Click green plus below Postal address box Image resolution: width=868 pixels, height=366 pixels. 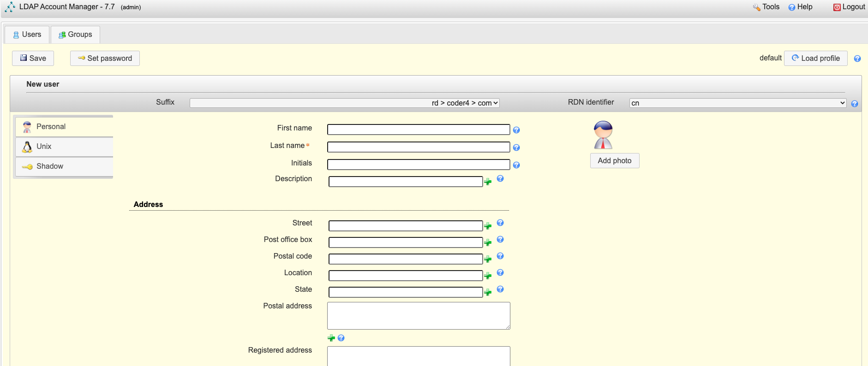click(x=331, y=338)
